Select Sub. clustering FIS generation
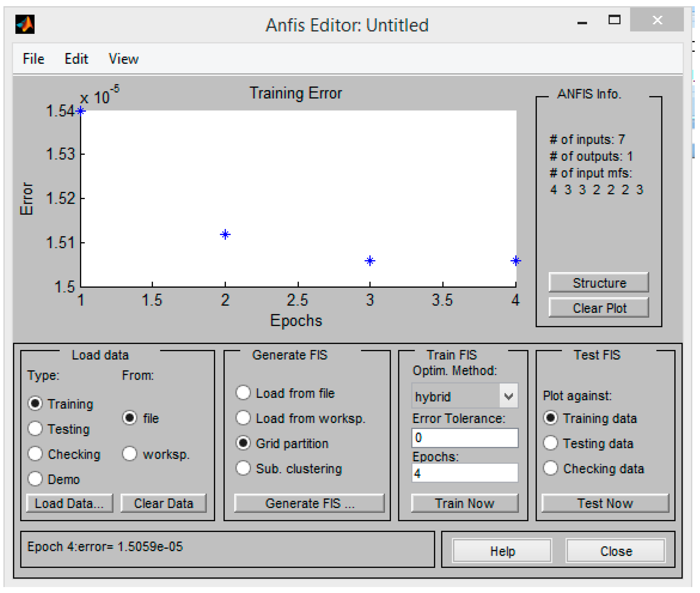 click(243, 468)
